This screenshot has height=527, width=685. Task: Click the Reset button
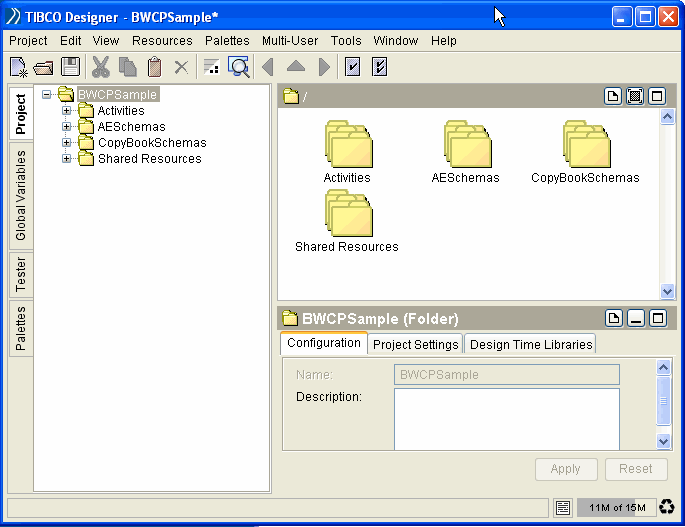[636, 469]
